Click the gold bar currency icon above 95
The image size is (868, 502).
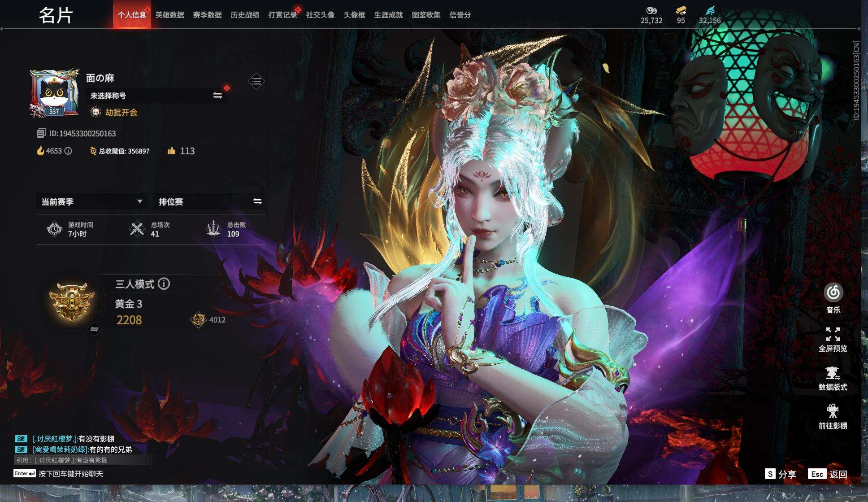681,10
